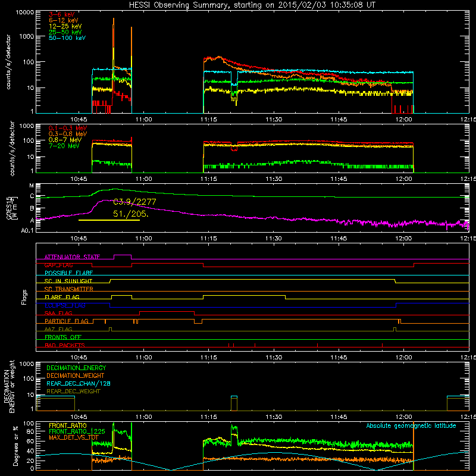The height and width of the screenshot is (476, 476).
Task: Click the 0.1-0.3 MeV legend label
Action: [x=68, y=128]
